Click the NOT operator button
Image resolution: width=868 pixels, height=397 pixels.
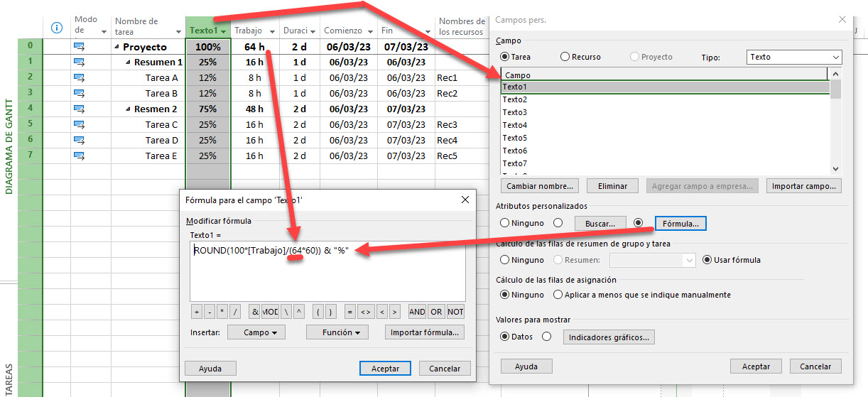(455, 312)
